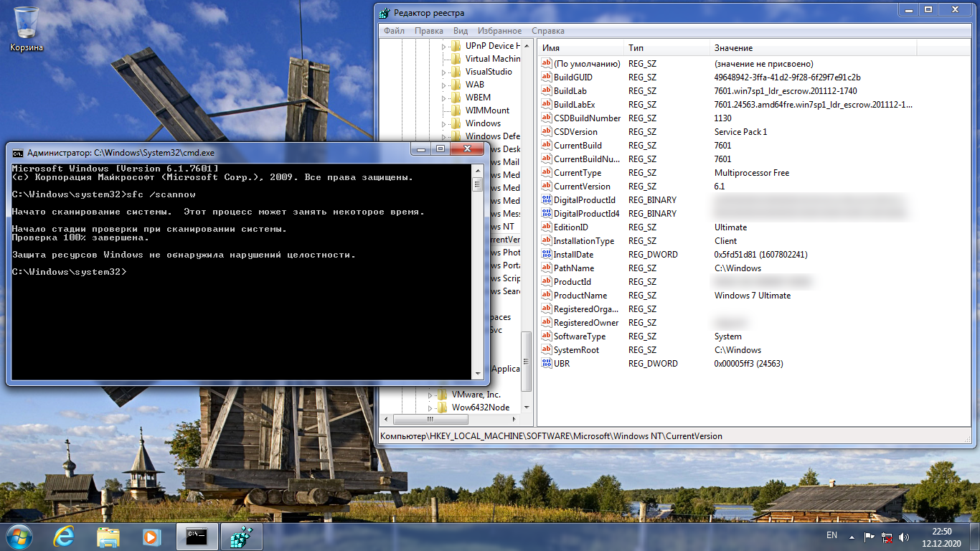The height and width of the screenshot is (551, 980).
Task: Click the Virtual Machine folder icon
Action: click(456, 59)
